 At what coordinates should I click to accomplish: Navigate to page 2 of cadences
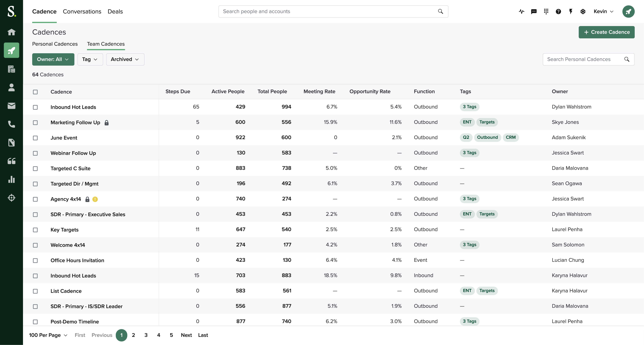pyautogui.click(x=133, y=335)
